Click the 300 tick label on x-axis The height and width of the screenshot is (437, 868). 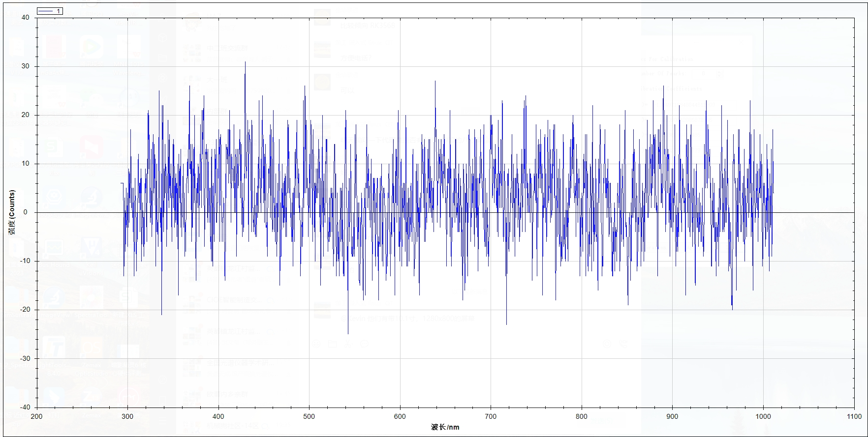(127, 416)
